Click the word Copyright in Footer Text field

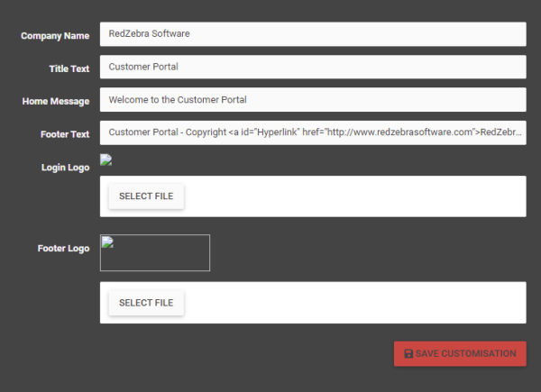pyautogui.click(x=206, y=132)
